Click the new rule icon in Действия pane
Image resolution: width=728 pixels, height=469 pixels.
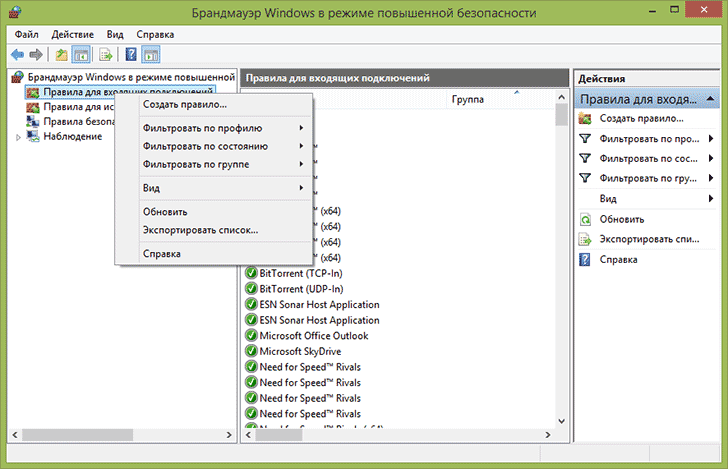(585, 119)
